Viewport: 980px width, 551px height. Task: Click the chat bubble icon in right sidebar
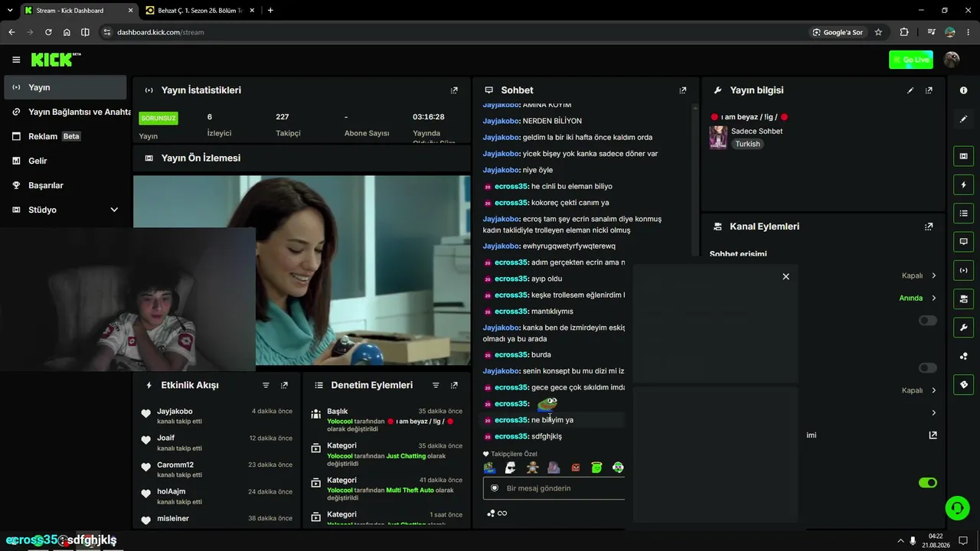(x=963, y=242)
